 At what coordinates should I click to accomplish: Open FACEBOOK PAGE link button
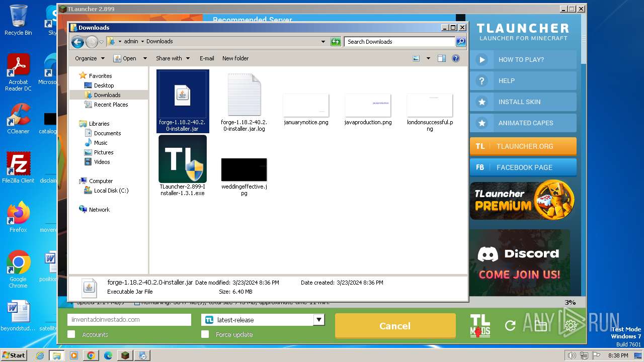523,167
